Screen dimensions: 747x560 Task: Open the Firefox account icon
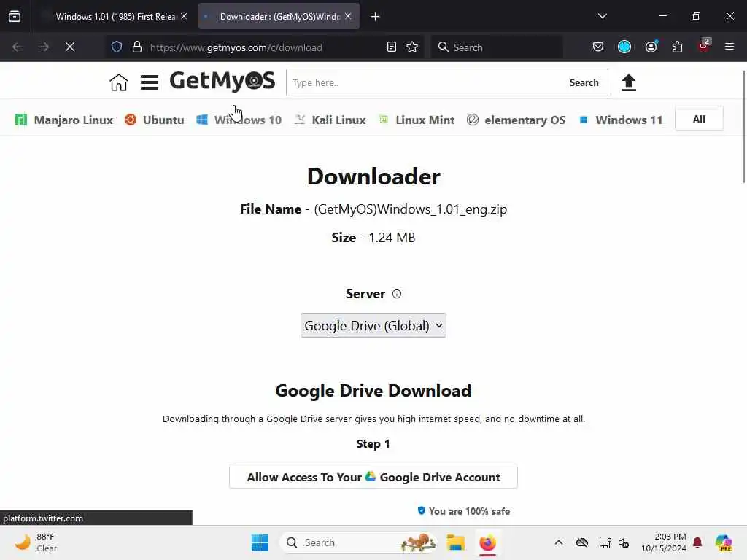[x=651, y=47]
